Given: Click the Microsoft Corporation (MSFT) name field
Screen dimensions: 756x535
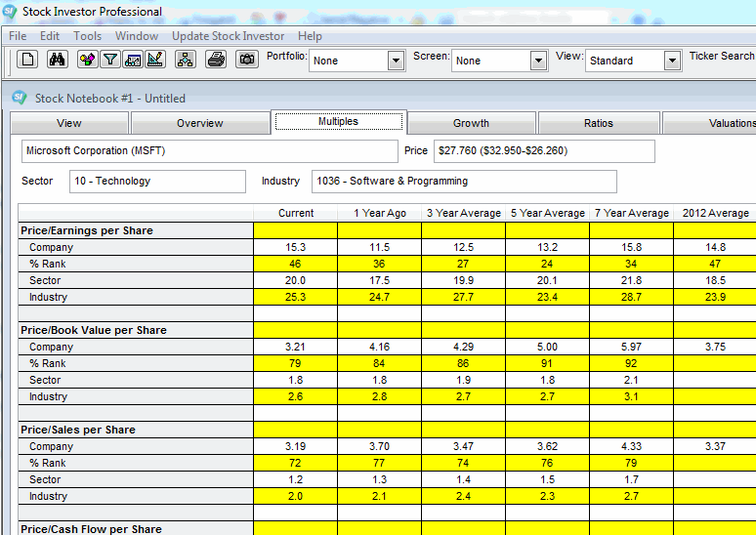Looking at the screenshot, I should (x=210, y=151).
